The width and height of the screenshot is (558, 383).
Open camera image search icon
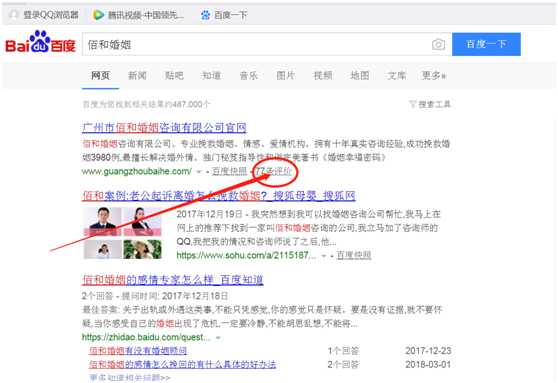(x=438, y=44)
